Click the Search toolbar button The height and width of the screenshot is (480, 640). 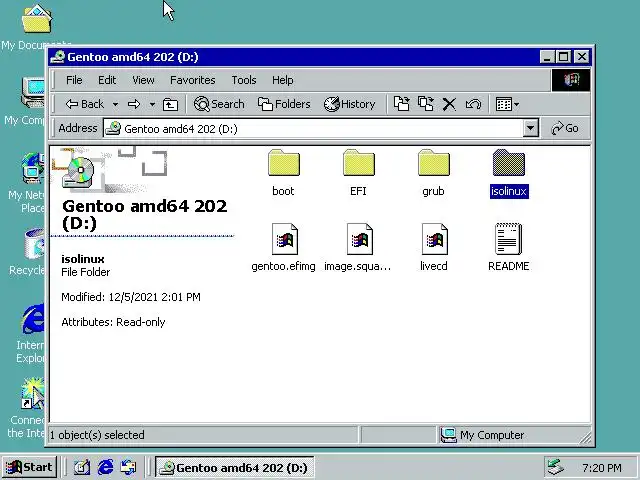tap(219, 104)
